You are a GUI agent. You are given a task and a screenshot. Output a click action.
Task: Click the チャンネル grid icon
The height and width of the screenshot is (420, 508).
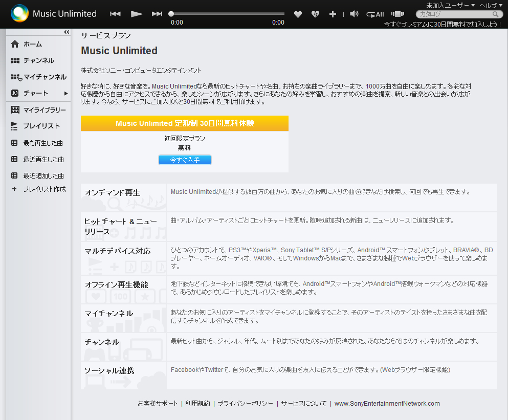tap(15, 60)
